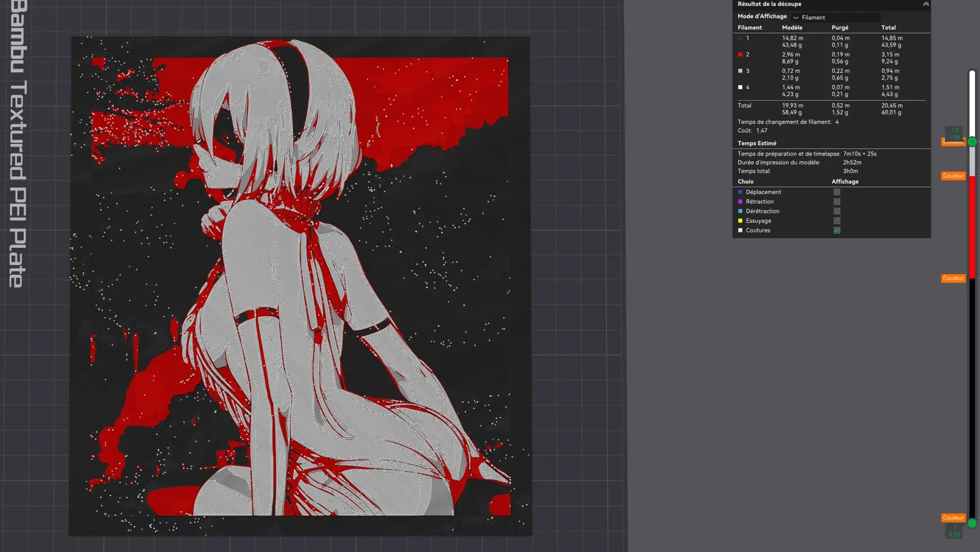
Task: Click the white Coutures color icon
Action: 740,230
